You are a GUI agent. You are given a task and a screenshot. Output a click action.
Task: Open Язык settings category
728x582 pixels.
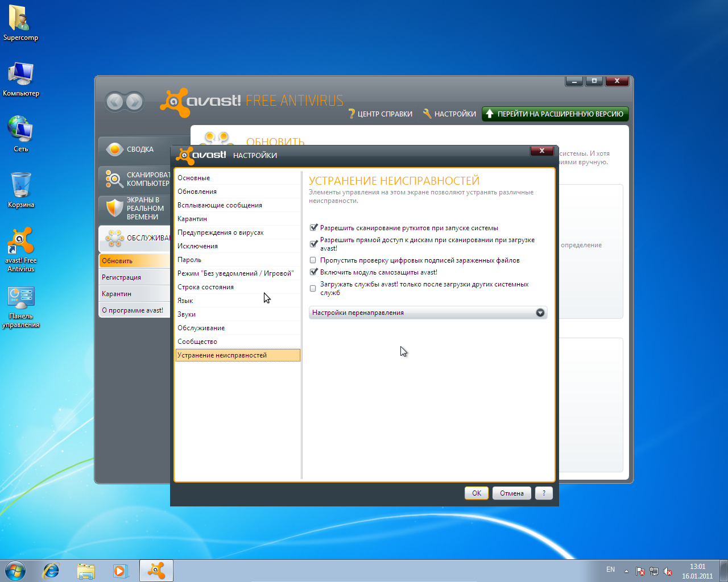pyautogui.click(x=238, y=301)
